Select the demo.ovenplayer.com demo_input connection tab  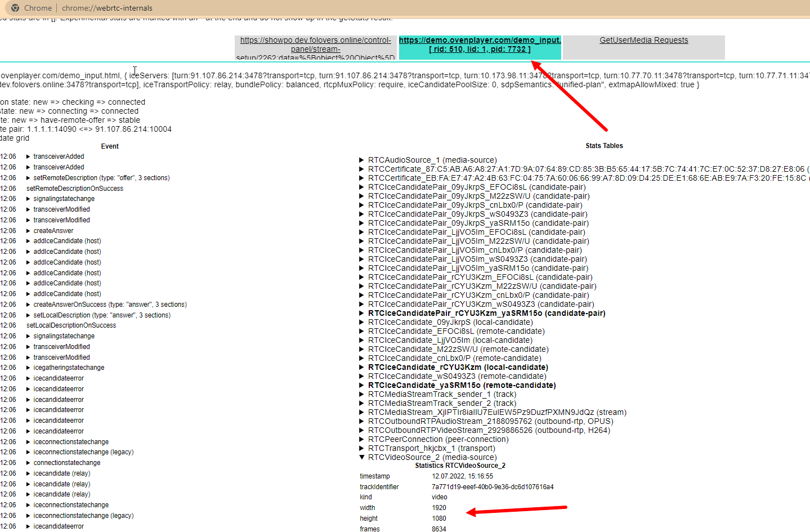(479, 44)
